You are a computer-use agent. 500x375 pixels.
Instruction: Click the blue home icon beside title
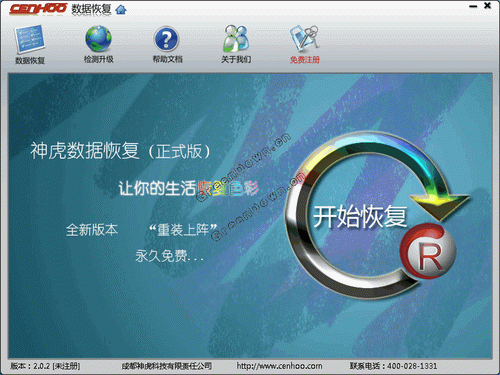pyautogui.click(x=121, y=10)
